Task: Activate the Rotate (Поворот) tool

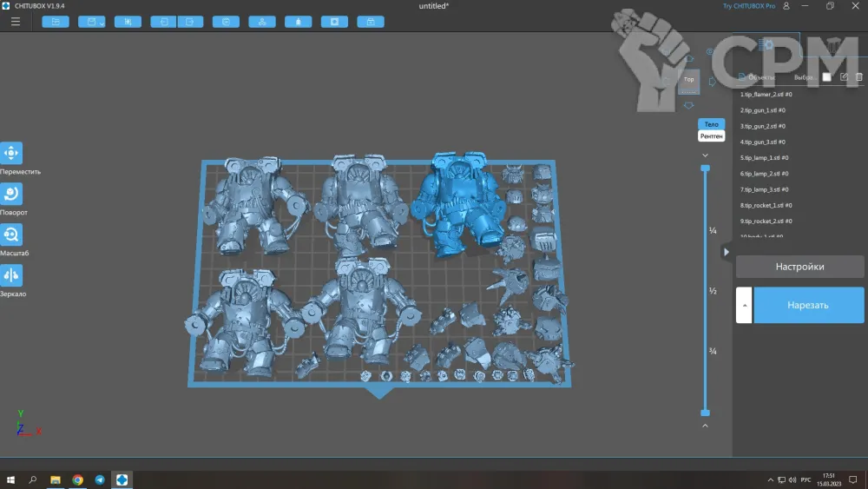Action: point(11,195)
